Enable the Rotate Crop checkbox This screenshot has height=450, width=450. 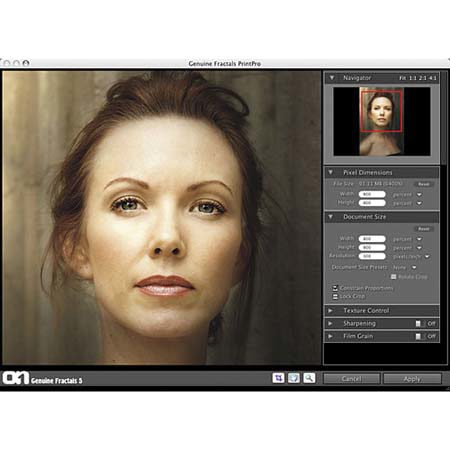(x=393, y=277)
